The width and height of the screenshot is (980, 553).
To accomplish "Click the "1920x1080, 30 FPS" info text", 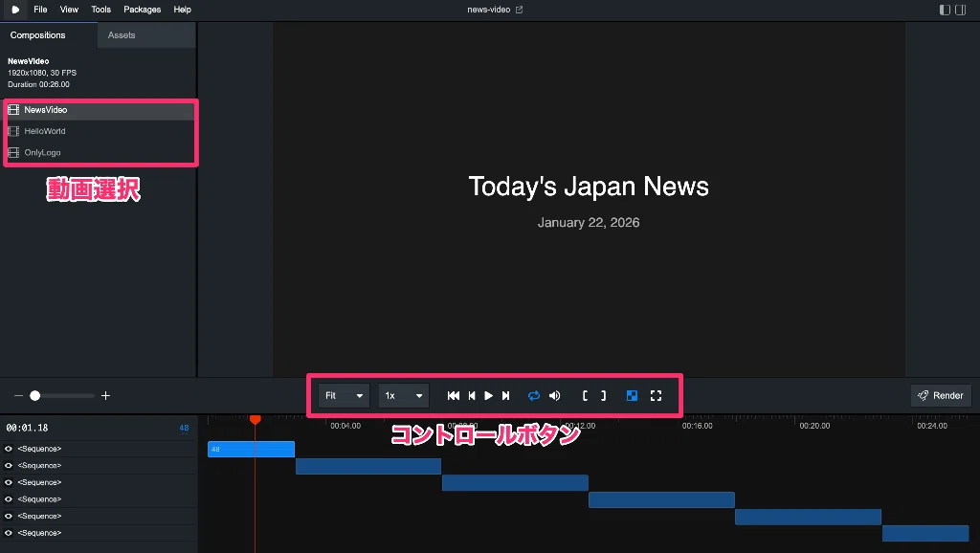I will tap(42, 73).
